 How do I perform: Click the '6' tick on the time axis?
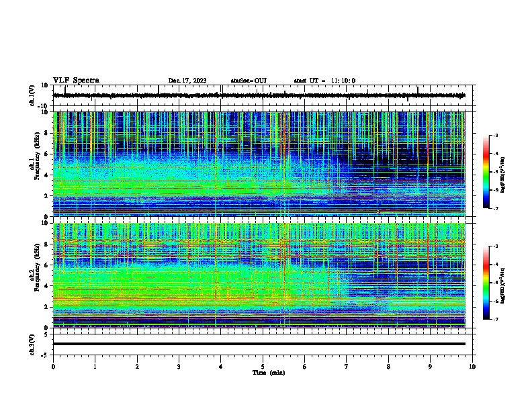click(x=305, y=367)
